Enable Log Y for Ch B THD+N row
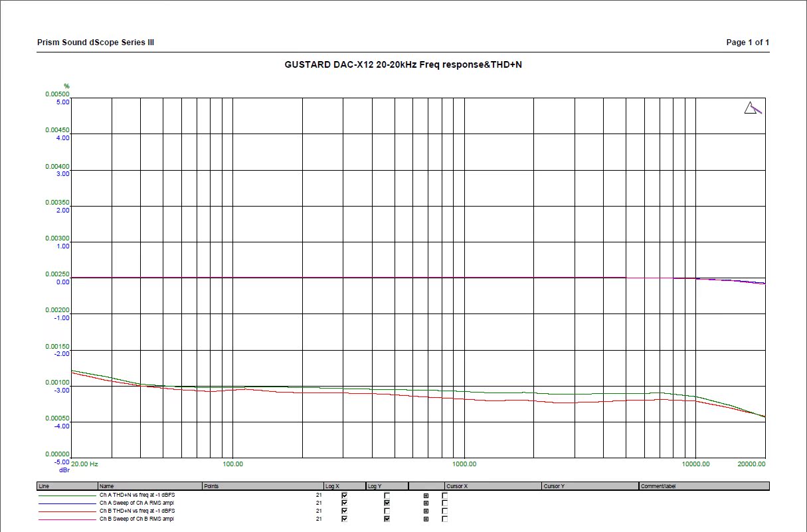807x532 pixels. coord(387,511)
